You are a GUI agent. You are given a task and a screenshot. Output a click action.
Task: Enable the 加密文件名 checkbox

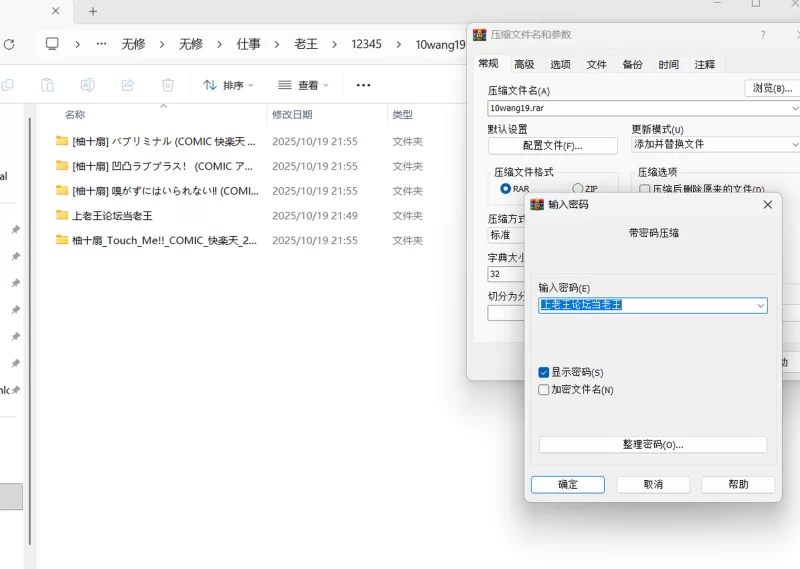(544, 389)
